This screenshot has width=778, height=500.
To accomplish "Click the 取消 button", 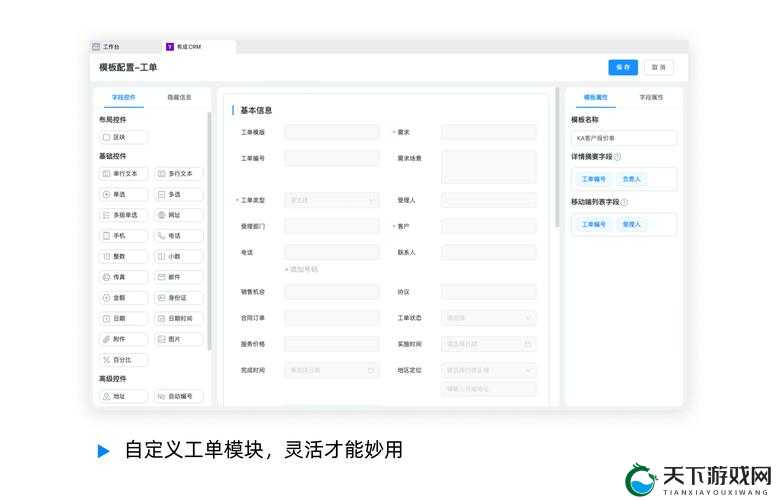I will 659,67.
